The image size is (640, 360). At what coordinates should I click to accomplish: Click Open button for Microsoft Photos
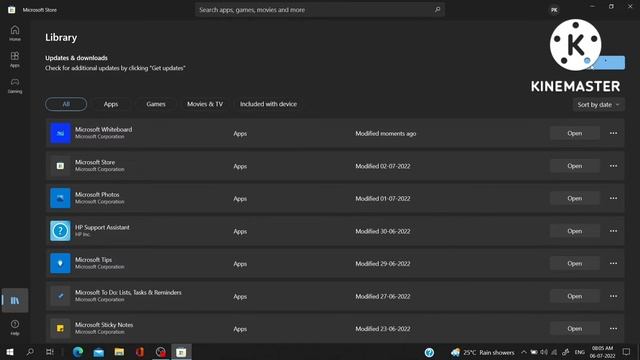(574, 198)
